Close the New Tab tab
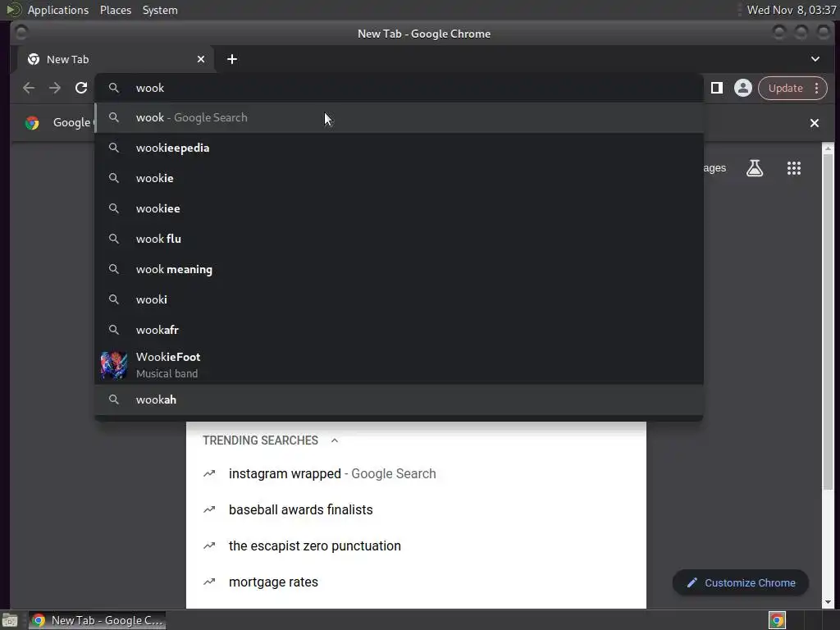The height and width of the screenshot is (630, 840). click(201, 59)
